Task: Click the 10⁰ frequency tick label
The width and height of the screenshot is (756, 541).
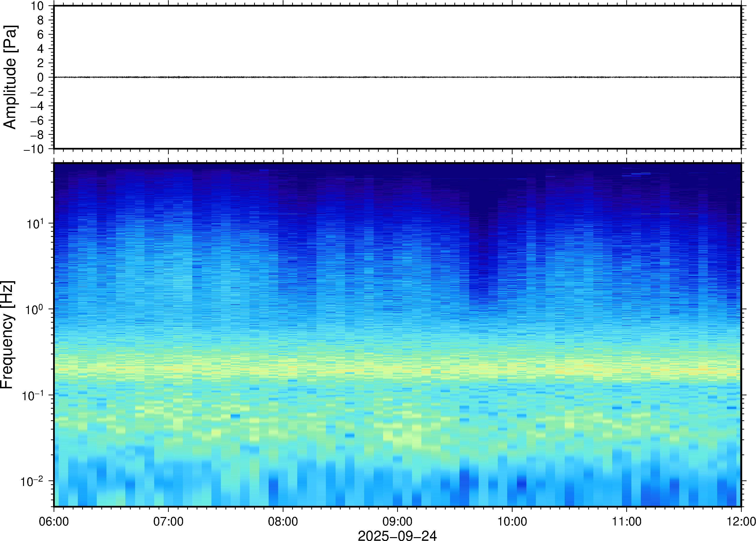Action: pyautogui.click(x=34, y=310)
